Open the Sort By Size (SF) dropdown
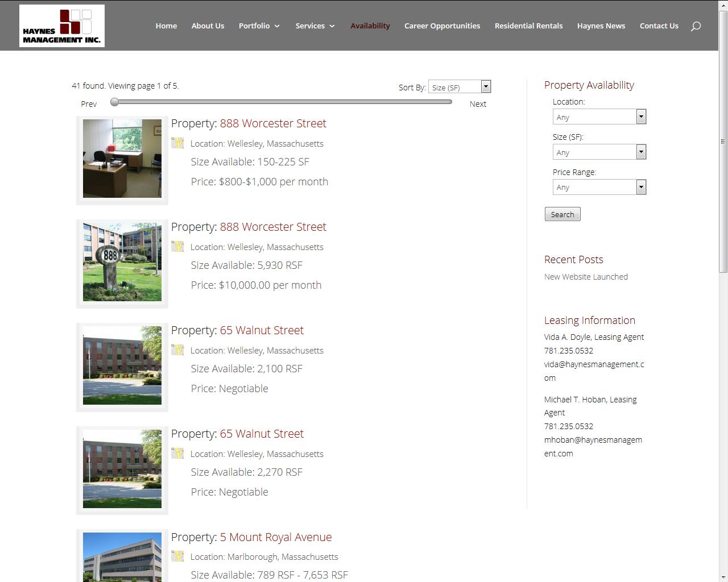Image resolution: width=728 pixels, height=582 pixels. [460, 87]
